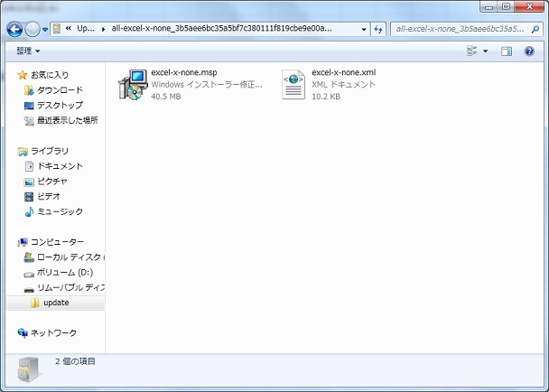This screenshot has height=392, width=549.
Task: Go back with the Back arrow button
Action: pos(14,30)
